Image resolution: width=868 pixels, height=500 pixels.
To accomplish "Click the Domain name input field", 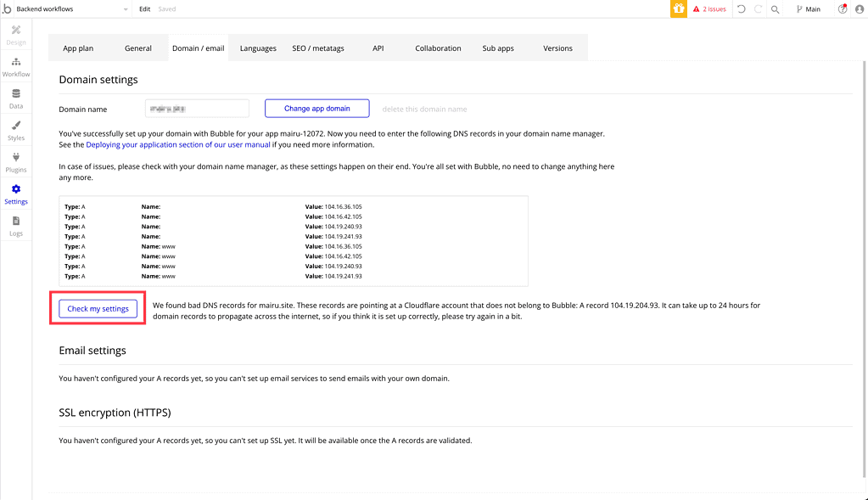I will tap(196, 109).
